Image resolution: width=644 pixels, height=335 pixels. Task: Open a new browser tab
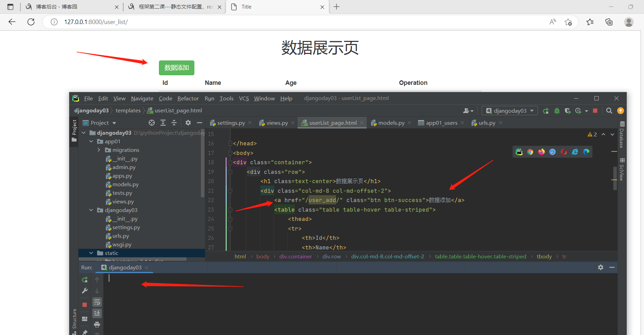click(336, 7)
